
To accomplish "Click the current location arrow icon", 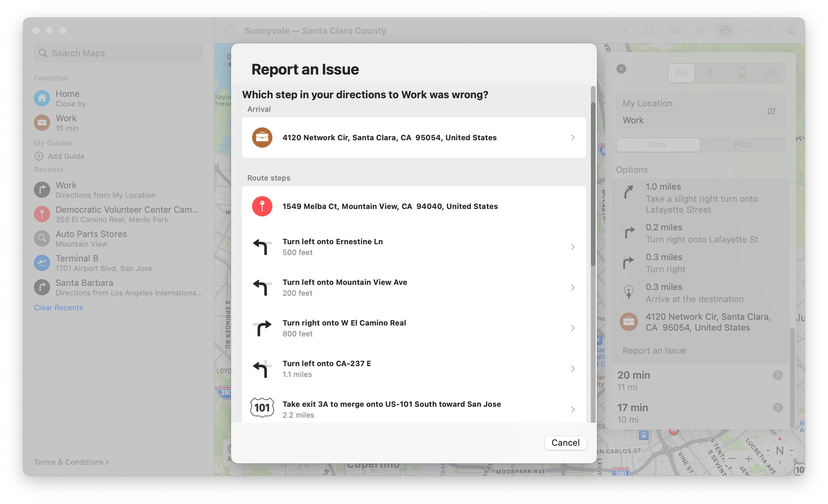I will (x=625, y=30).
